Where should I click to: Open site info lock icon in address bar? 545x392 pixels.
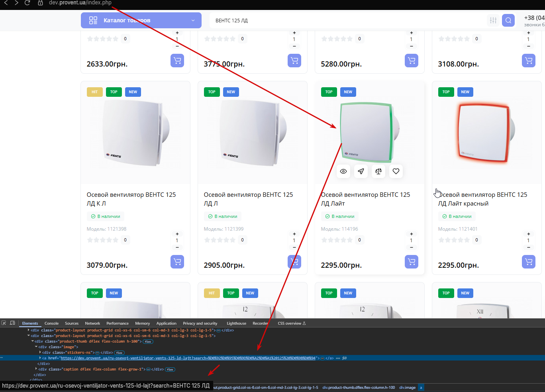40,3
